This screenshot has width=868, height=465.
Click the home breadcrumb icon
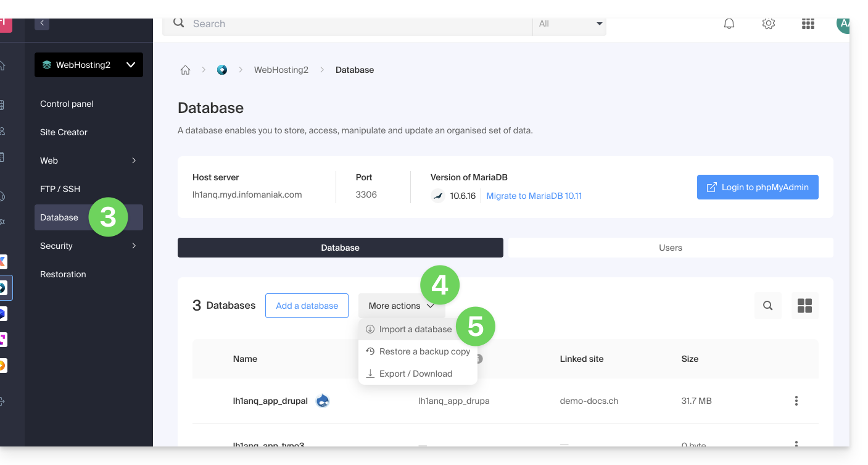pos(185,70)
